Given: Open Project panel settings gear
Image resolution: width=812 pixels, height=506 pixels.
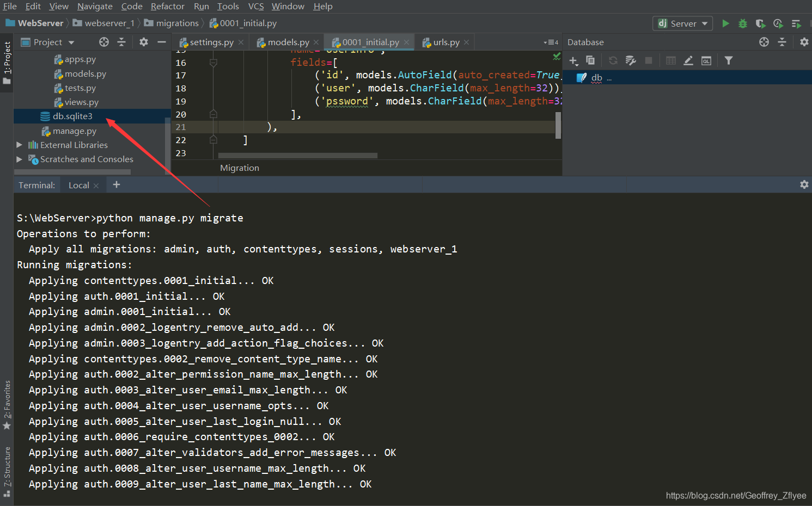Looking at the screenshot, I should (143, 42).
